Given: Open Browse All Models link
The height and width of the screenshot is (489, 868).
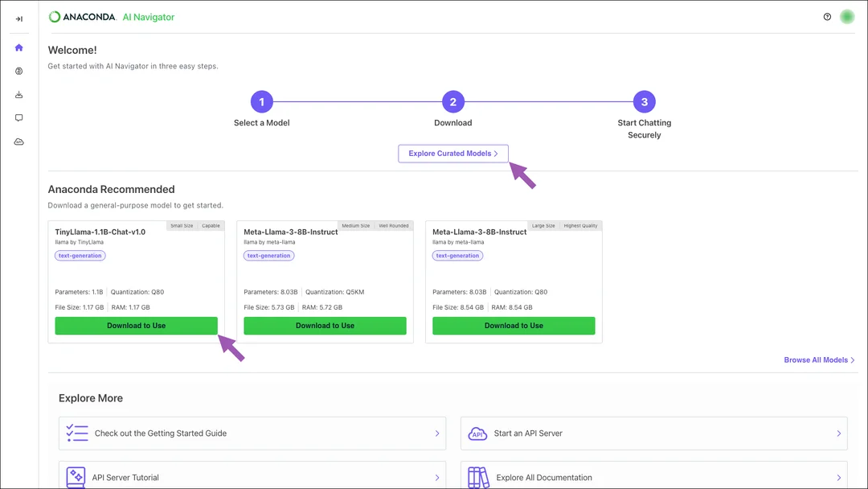Looking at the screenshot, I should pos(819,360).
